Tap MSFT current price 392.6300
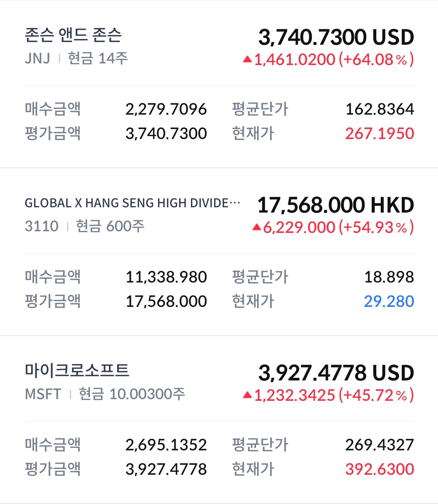Image resolution: width=438 pixels, height=504 pixels. pos(379,469)
